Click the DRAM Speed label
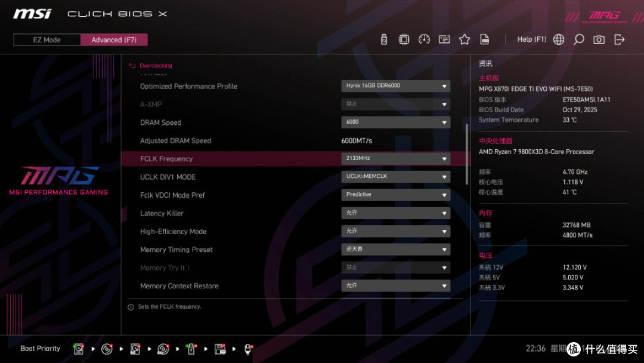 point(160,122)
